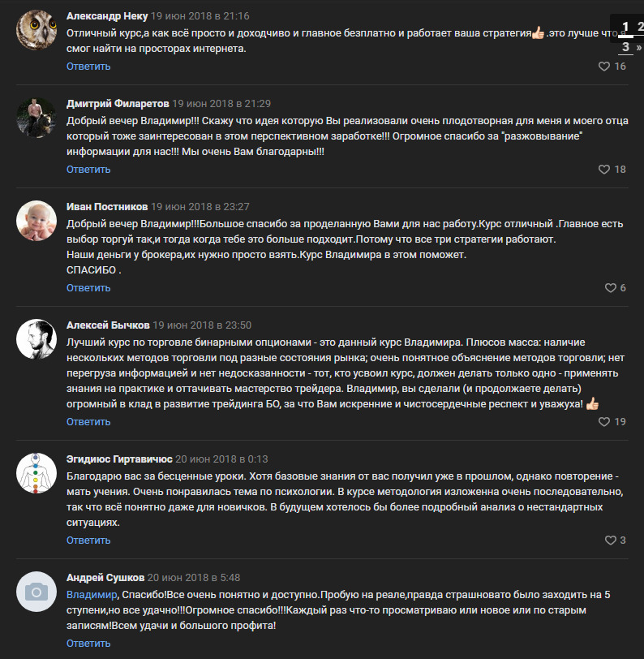644x659 pixels.
Task: Open Иван Постников's profile by name
Action: coord(106,207)
